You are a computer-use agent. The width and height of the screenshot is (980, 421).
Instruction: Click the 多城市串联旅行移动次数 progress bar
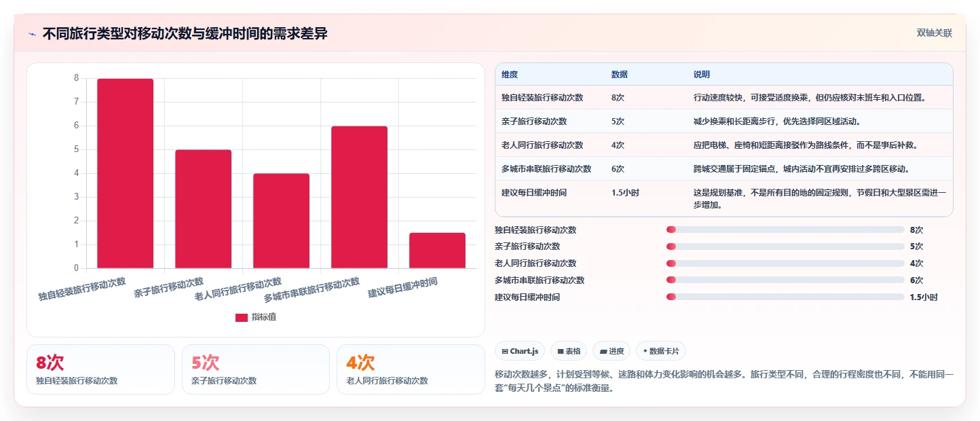pos(785,280)
